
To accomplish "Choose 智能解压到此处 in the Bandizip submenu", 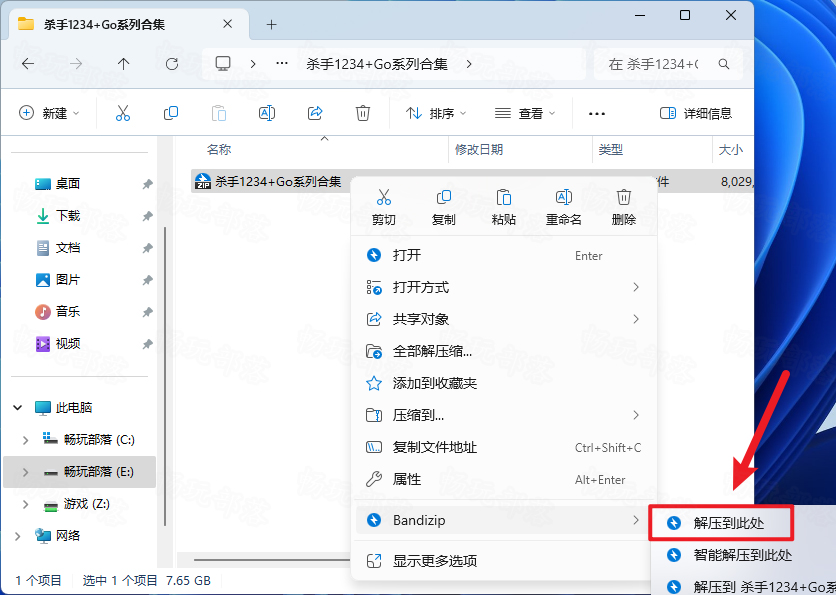I will 742,555.
